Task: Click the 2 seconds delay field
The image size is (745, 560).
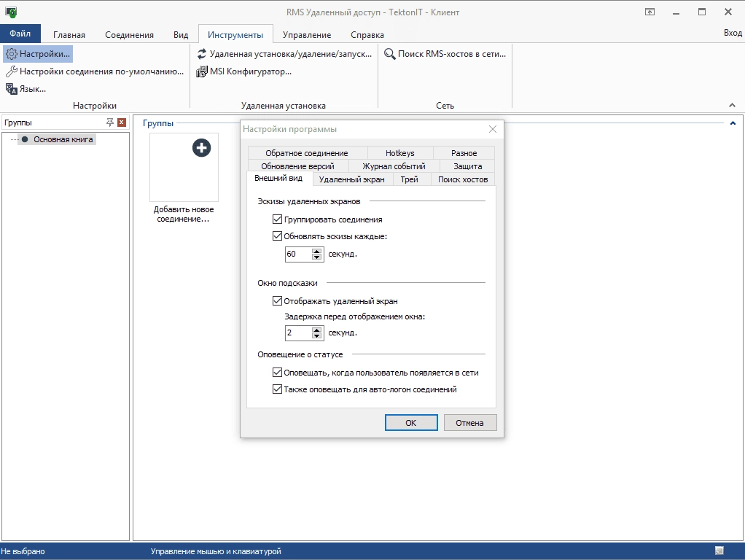Action: [x=298, y=332]
